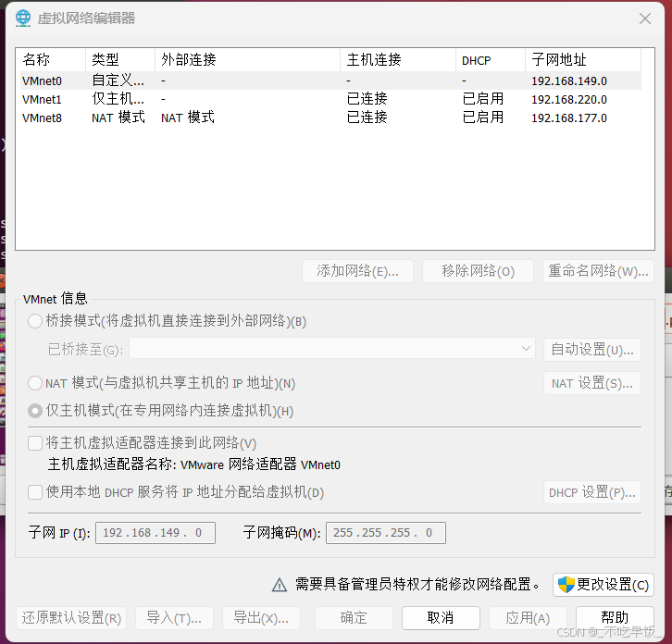The height and width of the screenshot is (644, 672).
Task: Click VMnet8 external connection NAT 模式 cell
Action: pyautogui.click(x=188, y=118)
